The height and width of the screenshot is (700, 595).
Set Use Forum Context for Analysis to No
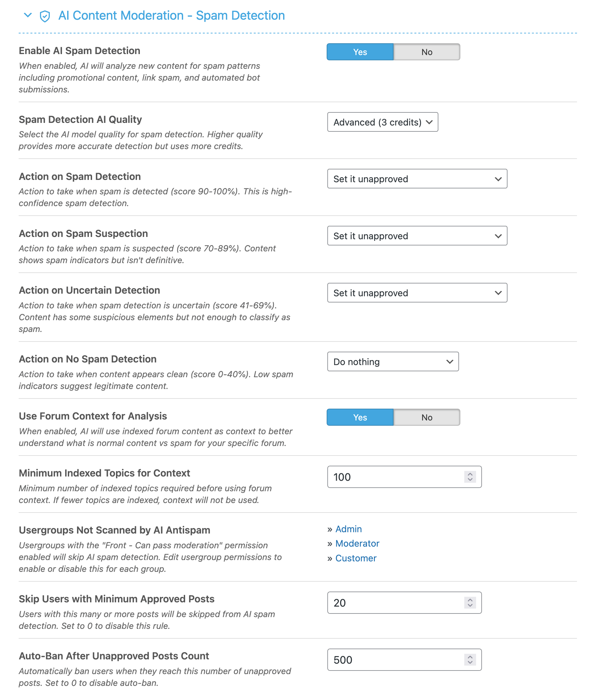426,417
